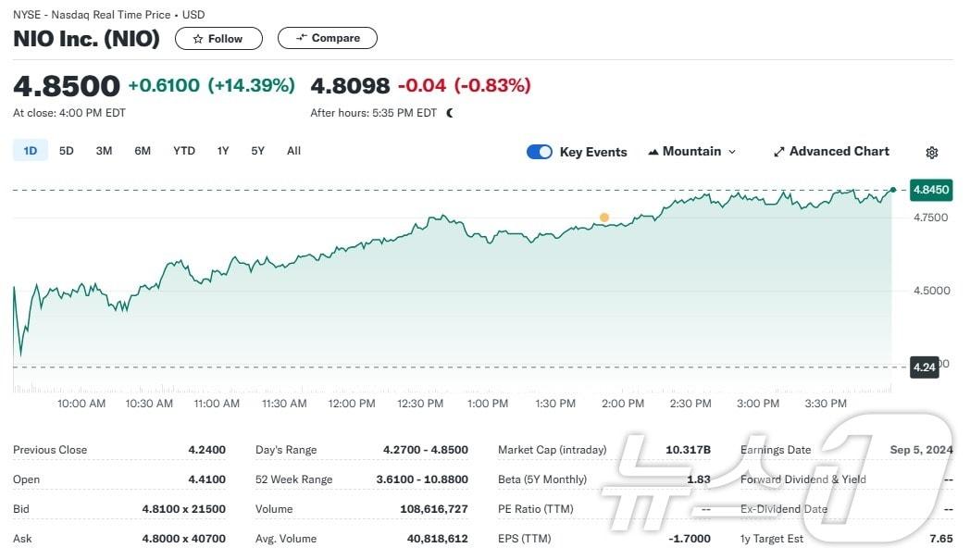Select the 1Y time range
The width and height of the screenshot is (970, 560).
click(223, 151)
